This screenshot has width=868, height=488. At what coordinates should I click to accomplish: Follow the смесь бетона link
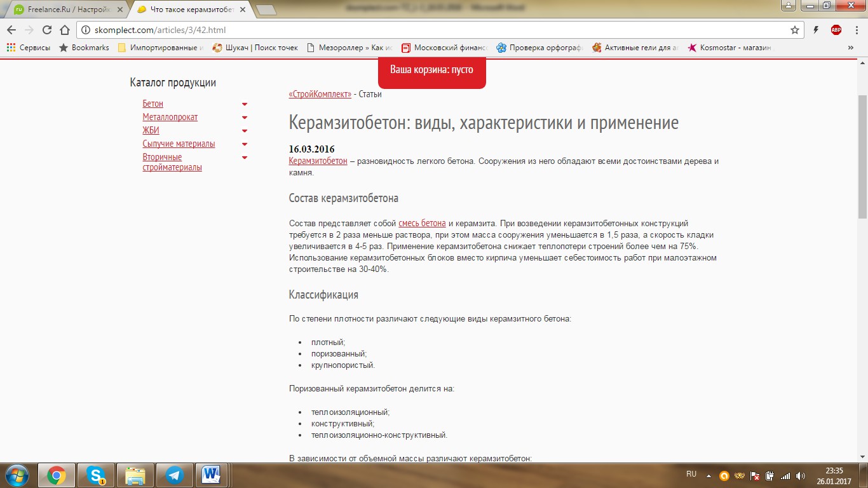[x=422, y=223]
